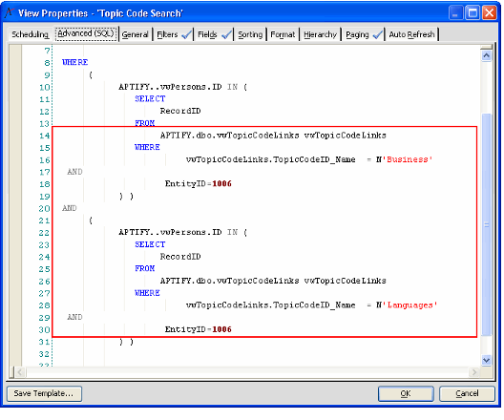Click the vertical scrollbar up arrow

486,56
